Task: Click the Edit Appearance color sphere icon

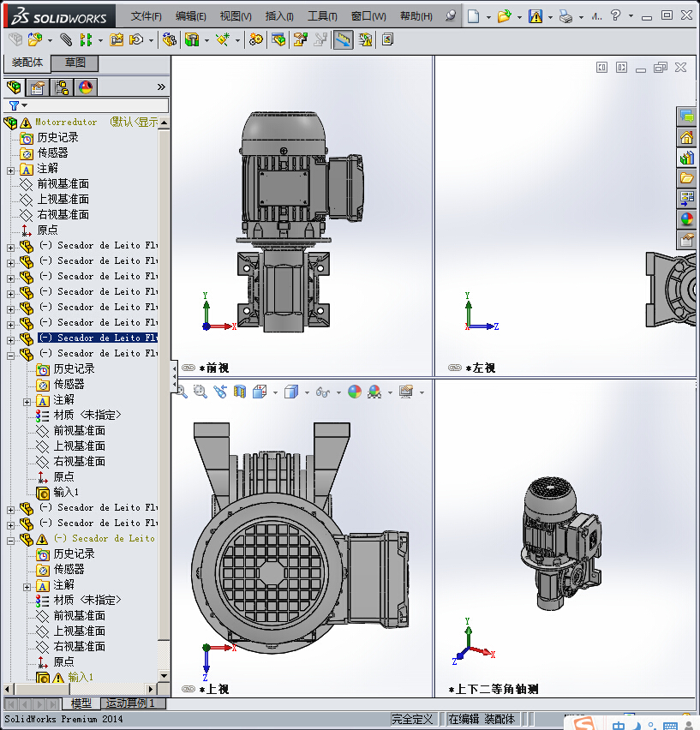Action: point(355,392)
